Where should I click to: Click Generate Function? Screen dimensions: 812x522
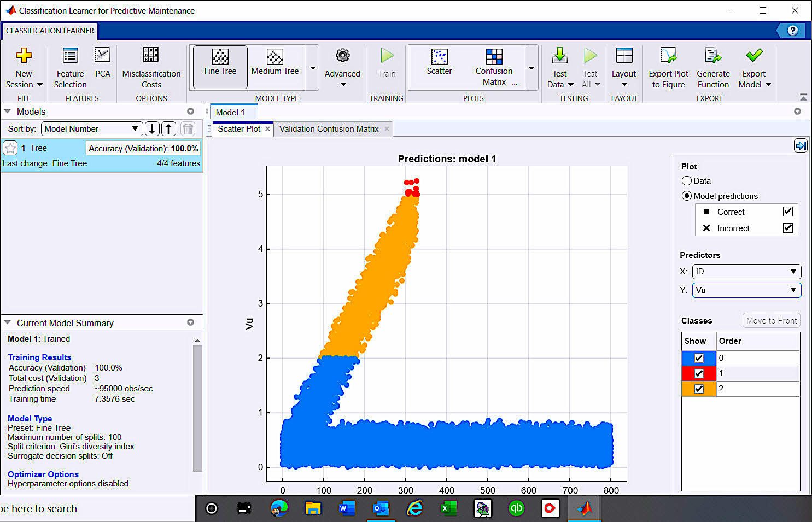tap(713, 68)
